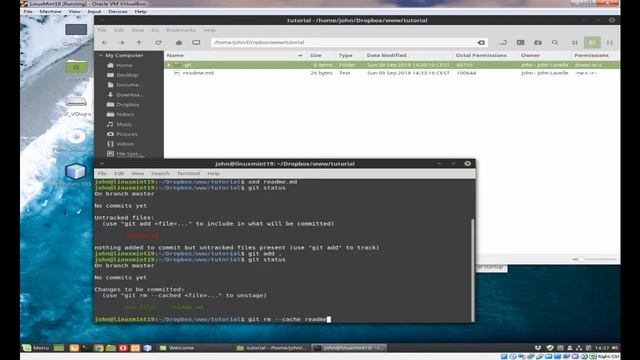Open the Bookmarks menu of the file manager
This screenshot has width=640, height=360.
coord(181,30)
